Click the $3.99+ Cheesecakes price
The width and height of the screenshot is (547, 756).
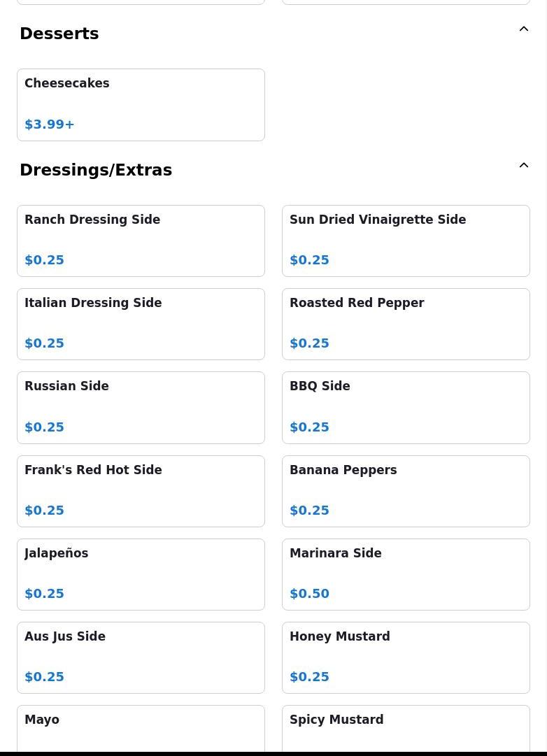tap(50, 124)
